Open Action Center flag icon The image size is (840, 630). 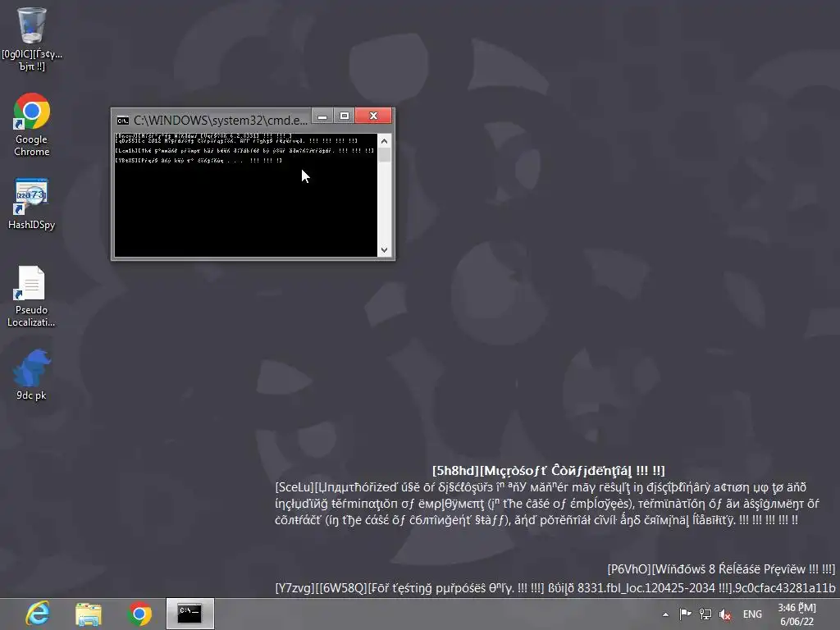click(685, 614)
